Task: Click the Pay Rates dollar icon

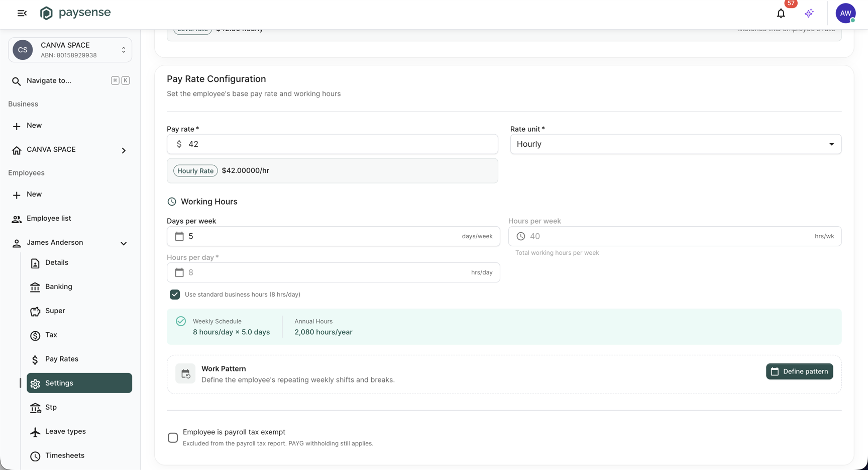Action: tap(35, 360)
